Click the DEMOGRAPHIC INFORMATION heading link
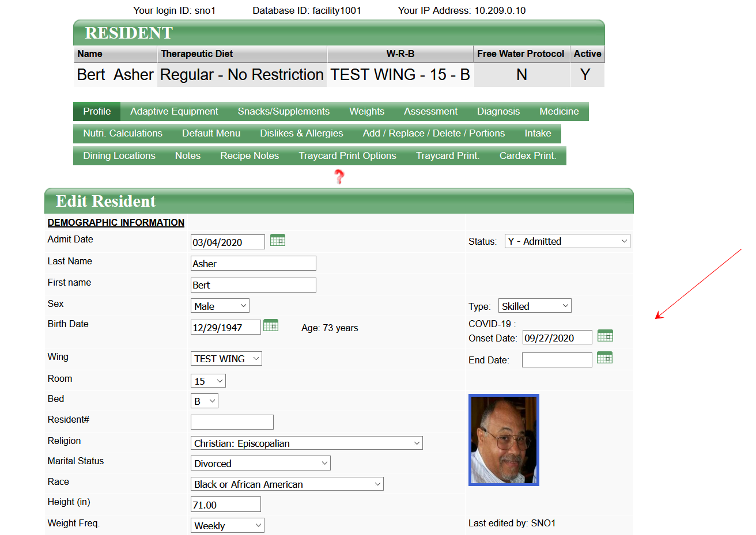Image resolution: width=756 pixels, height=535 pixels. 115,222
